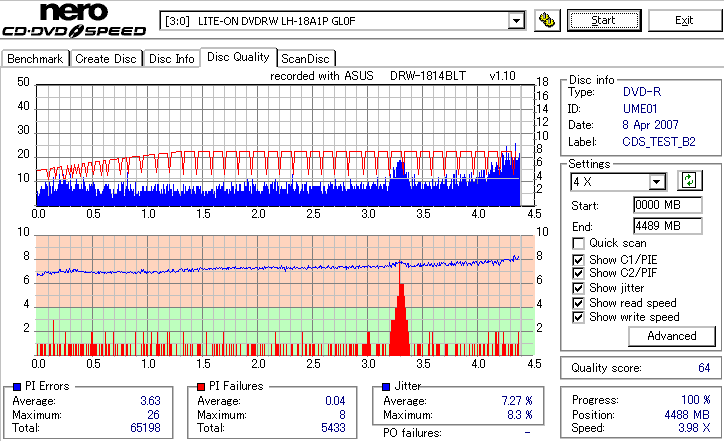Expand the 4 X speed dropdown
Viewport: 724px width, 441px height.
coord(657,182)
